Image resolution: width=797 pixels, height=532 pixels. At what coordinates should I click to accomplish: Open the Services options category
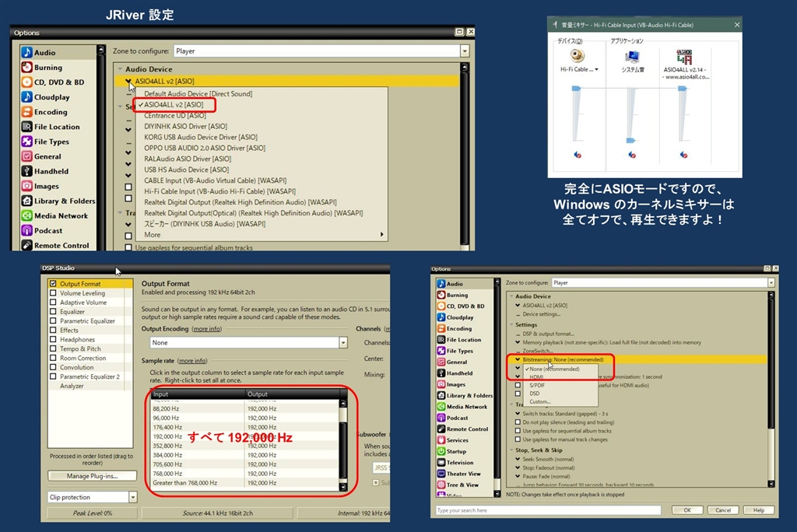click(453, 440)
